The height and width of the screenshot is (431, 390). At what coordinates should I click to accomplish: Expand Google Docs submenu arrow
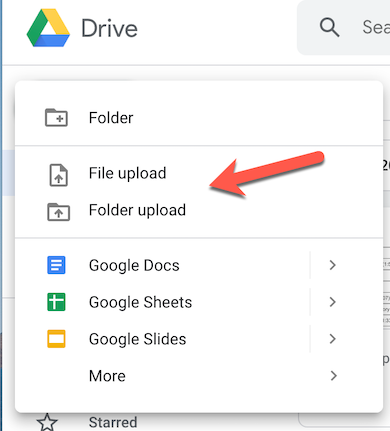click(332, 265)
